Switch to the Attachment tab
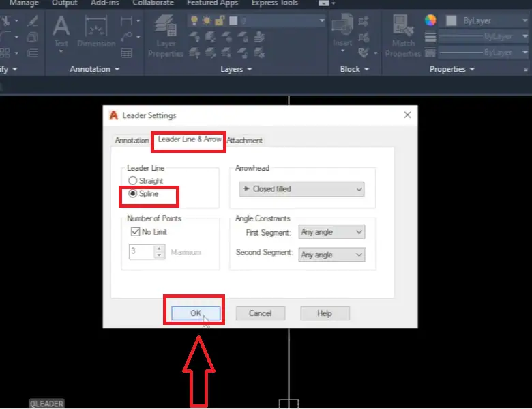This screenshot has height=409, width=532. pyautogui.click(x=245, y=140)
